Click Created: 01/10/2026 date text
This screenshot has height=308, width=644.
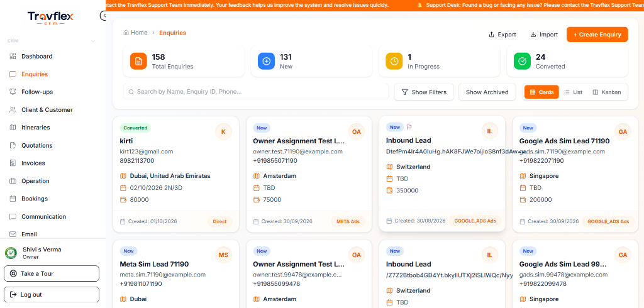click(152, 221)
